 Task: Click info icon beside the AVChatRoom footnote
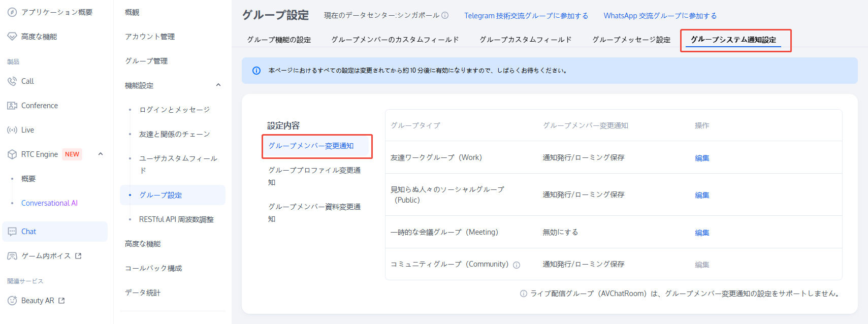tap(524, 294)
